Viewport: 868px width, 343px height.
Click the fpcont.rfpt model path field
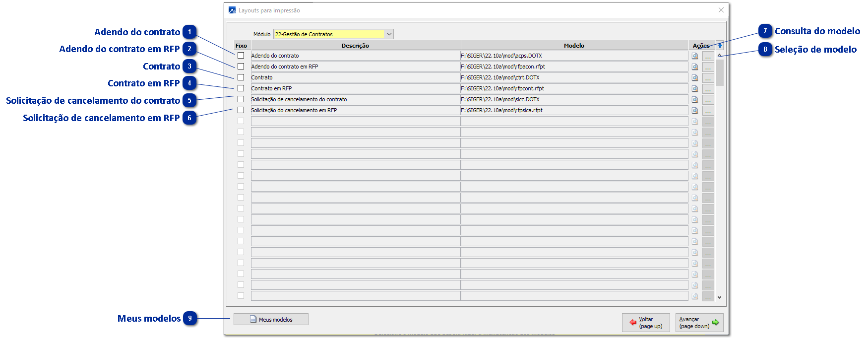point(574,88)
